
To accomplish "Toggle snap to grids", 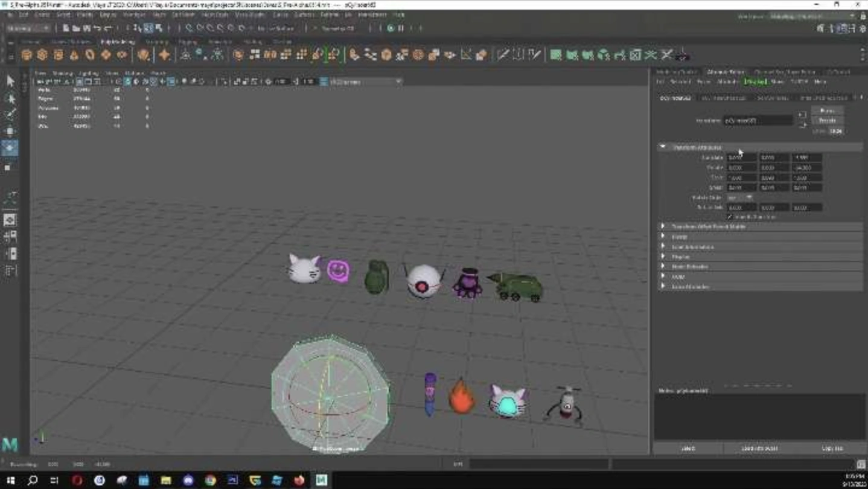I will pos(190,28).
